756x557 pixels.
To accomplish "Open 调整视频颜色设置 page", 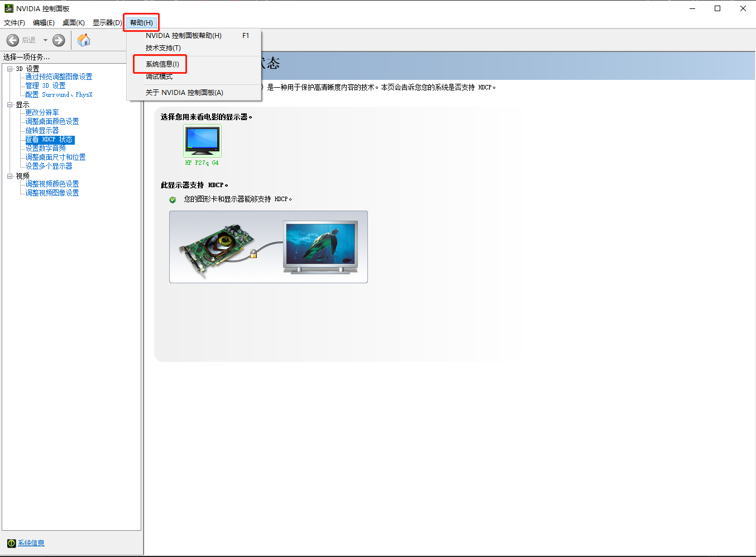I will click(52, 184).
